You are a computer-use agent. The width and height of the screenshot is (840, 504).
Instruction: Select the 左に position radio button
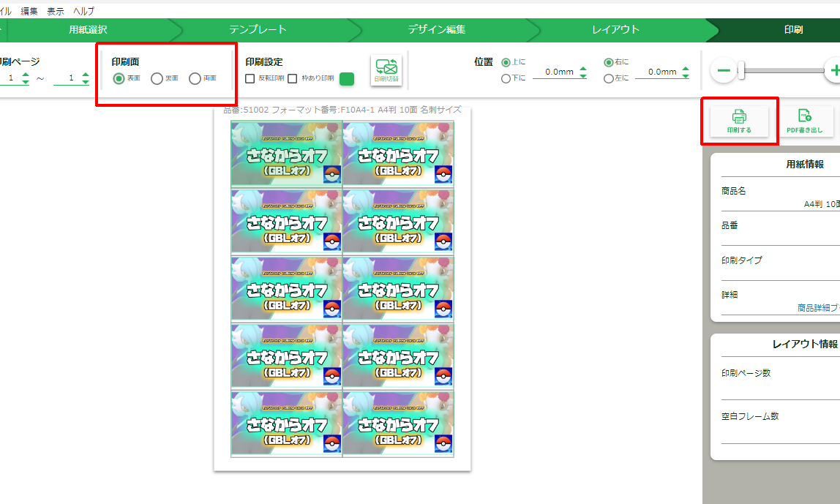click(x=608, y=79)
